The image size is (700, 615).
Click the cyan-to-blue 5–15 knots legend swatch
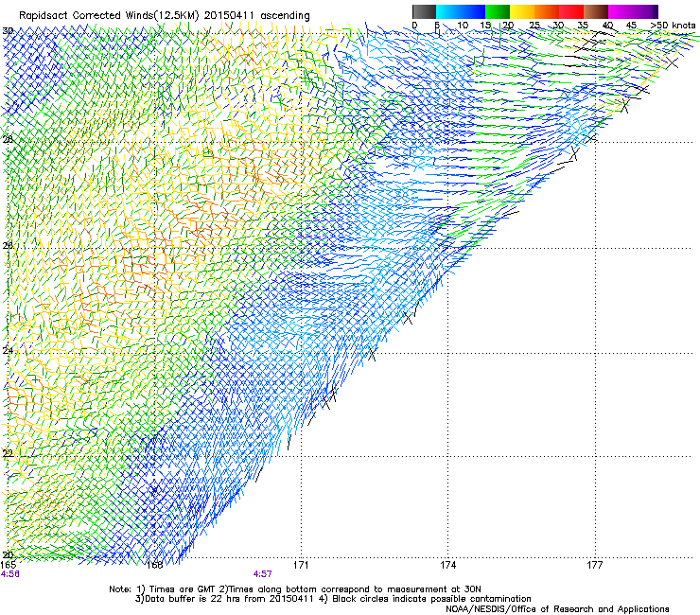461,11
